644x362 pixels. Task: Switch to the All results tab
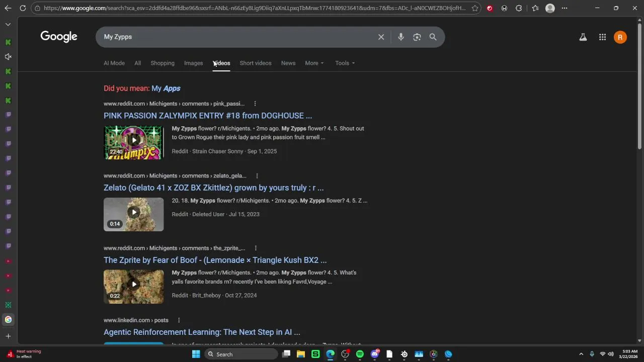tap(137, 63)
